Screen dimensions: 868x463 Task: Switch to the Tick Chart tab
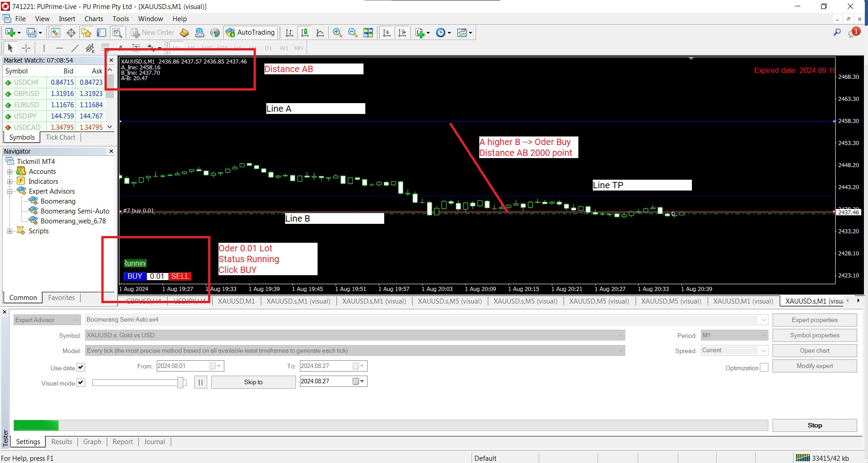tap(60, 137)
